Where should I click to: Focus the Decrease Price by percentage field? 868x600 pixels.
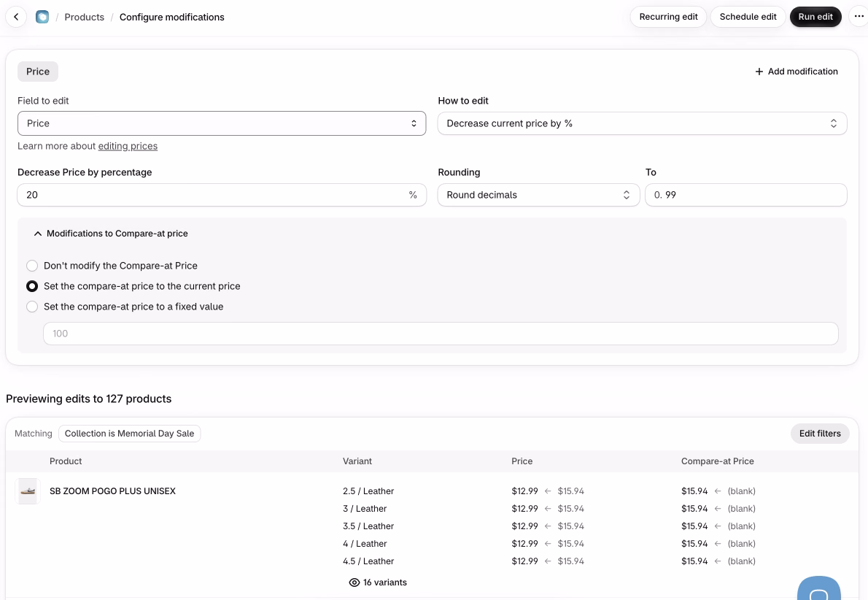(x=222, y=195)
